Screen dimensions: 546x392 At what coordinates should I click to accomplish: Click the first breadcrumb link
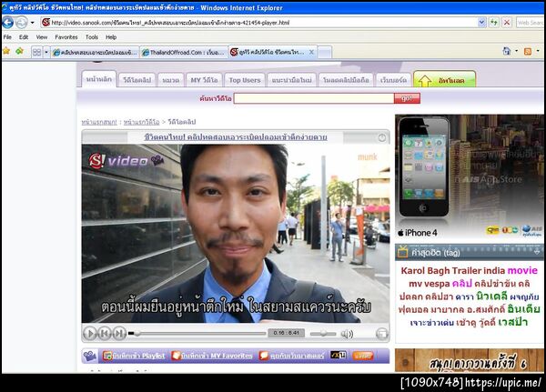pos(99,122)
